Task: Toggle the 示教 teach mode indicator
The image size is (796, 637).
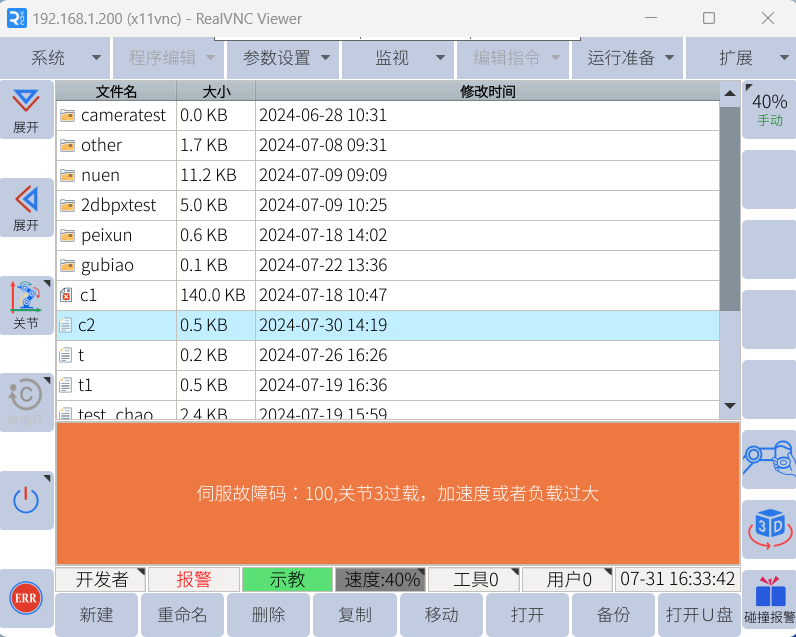Action: point(287,580)
